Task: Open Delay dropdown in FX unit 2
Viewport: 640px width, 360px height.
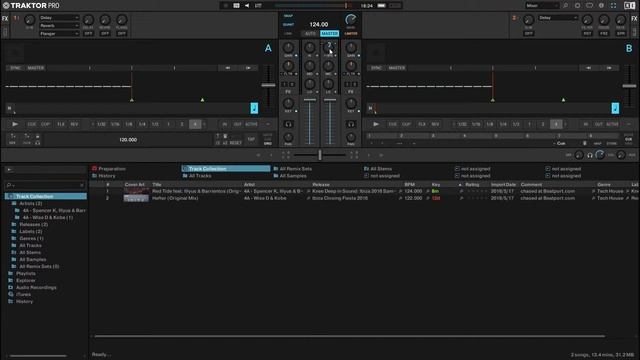Action: point(558,18)
